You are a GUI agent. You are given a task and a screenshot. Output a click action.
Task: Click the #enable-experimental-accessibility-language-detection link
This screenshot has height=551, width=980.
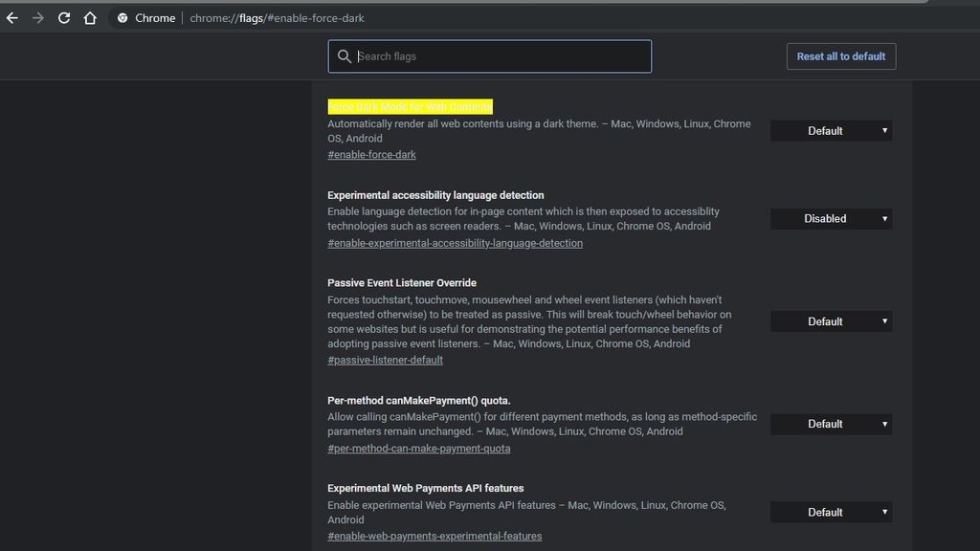[456, 243]
